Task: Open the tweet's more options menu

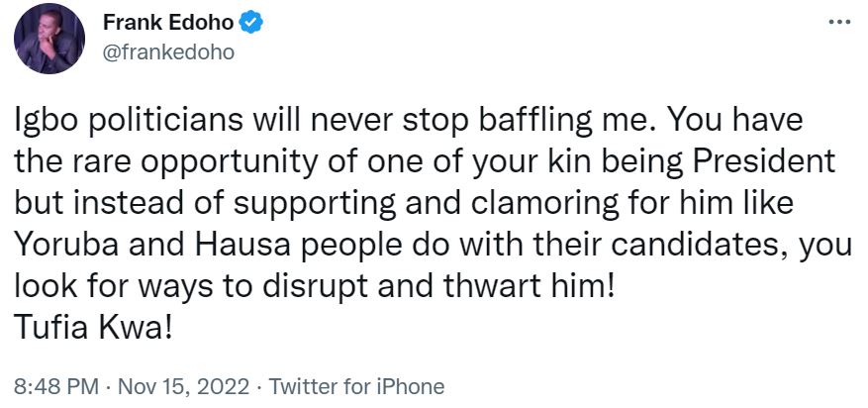Action: coord(837,22)
